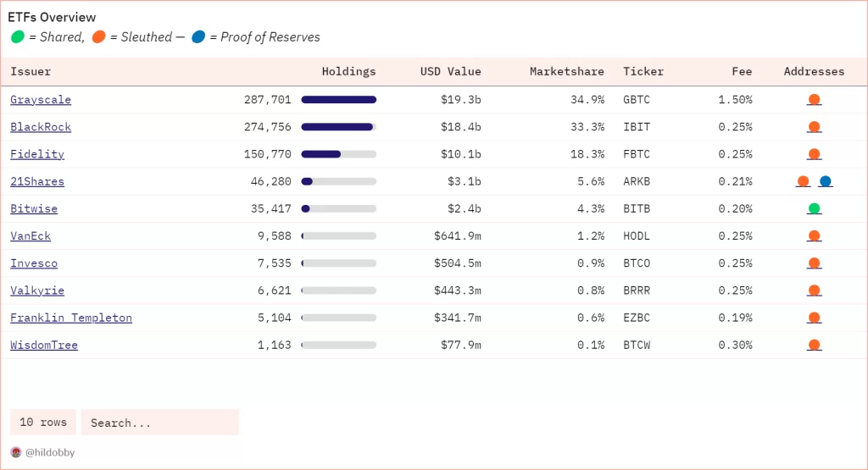Sort by the USD Value column header
This screenshot has width=868, height=470.
coord(450,72)
